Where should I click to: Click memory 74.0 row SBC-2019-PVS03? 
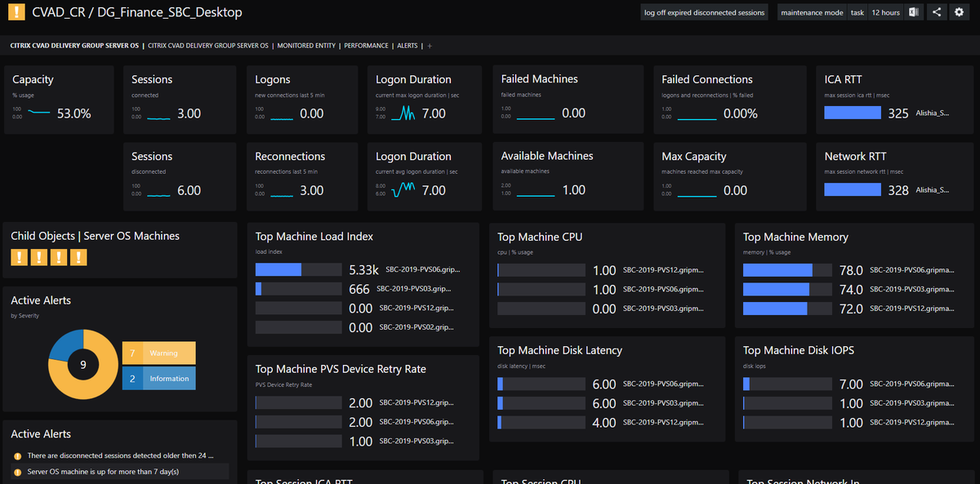pos(849,290)
